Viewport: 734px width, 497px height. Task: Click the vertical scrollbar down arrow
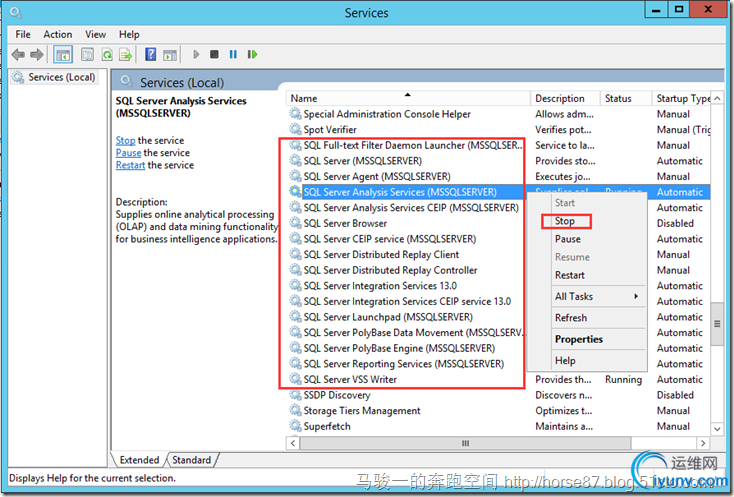717,428
